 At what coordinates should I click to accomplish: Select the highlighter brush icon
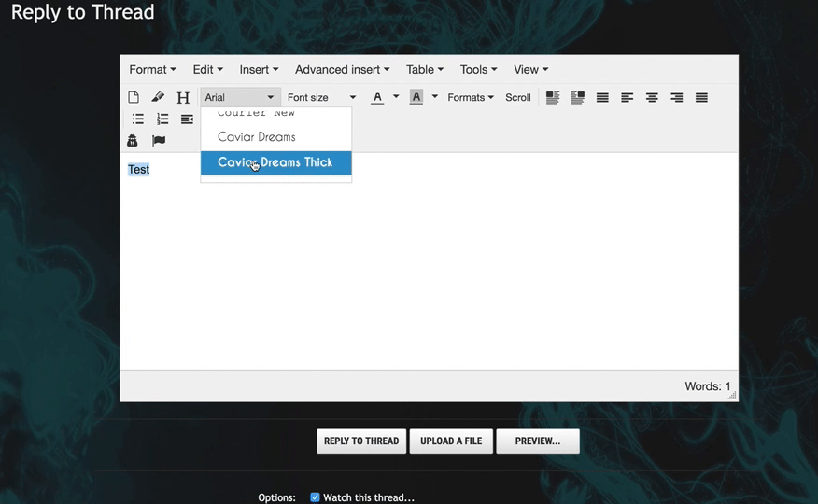click(x=158, y=97)
